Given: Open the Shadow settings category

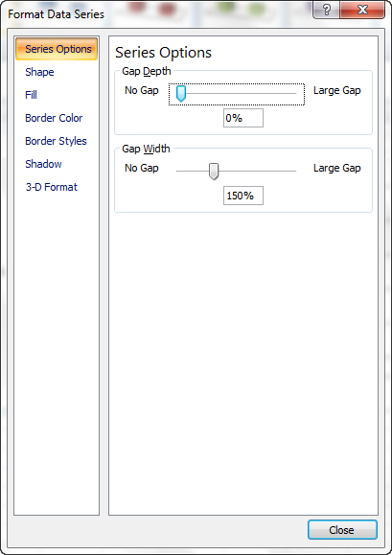Looking at the screenshot, I should tap(43, 164).
